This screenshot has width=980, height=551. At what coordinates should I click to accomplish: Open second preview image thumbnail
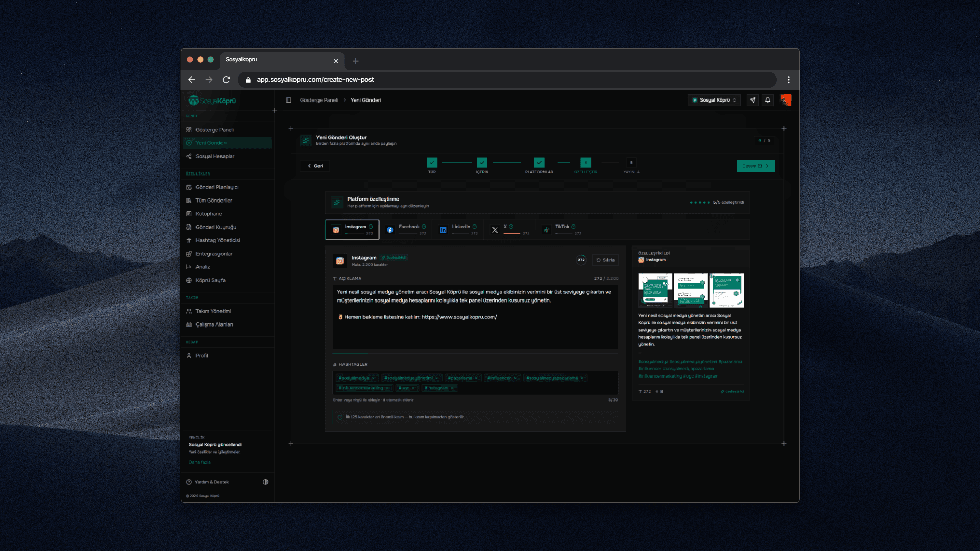[691, 290]
